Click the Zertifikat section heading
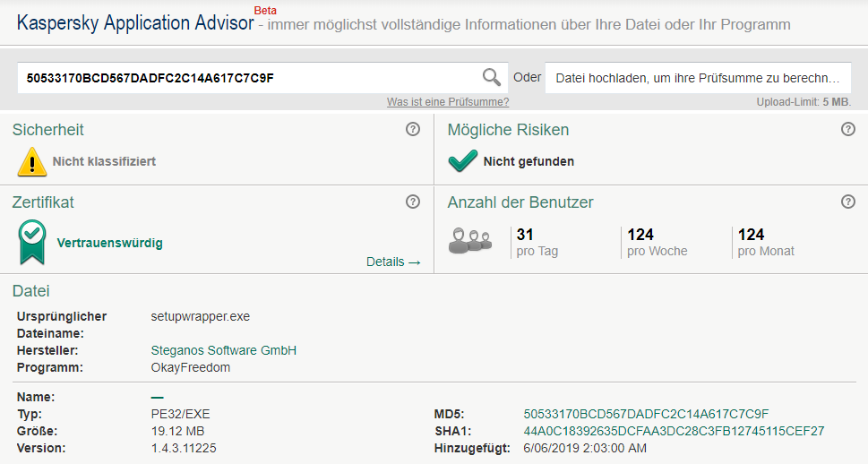Image resolution: width=868 pixels, height=464 pixels. (43, 202)
